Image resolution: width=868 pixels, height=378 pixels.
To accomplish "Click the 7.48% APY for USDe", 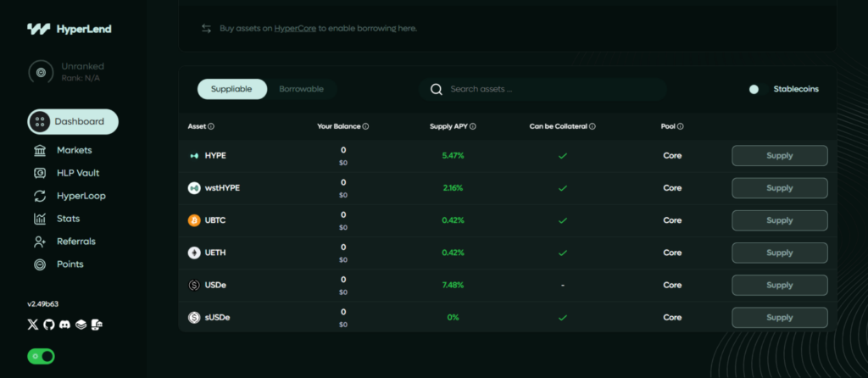I will [453, 286].
